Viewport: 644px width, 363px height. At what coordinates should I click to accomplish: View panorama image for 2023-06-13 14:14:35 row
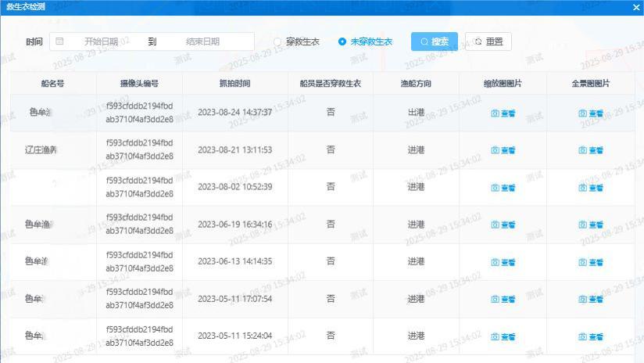(591, 262)
